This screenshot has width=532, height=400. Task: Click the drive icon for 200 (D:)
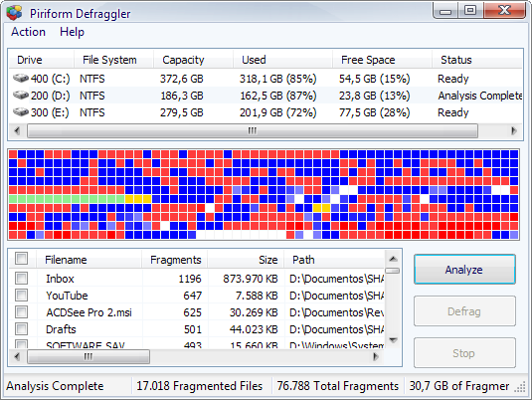pos(21,96)
